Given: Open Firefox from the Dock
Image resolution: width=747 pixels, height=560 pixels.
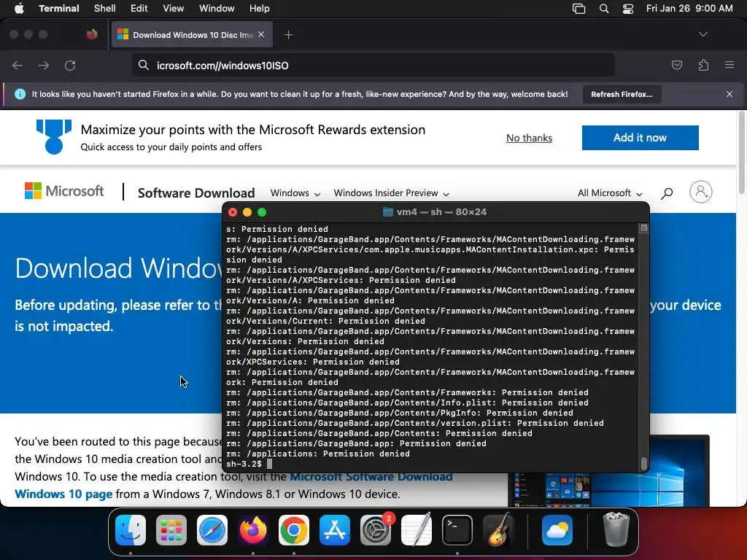Looking at the screenshot, I should coord(253,530).
